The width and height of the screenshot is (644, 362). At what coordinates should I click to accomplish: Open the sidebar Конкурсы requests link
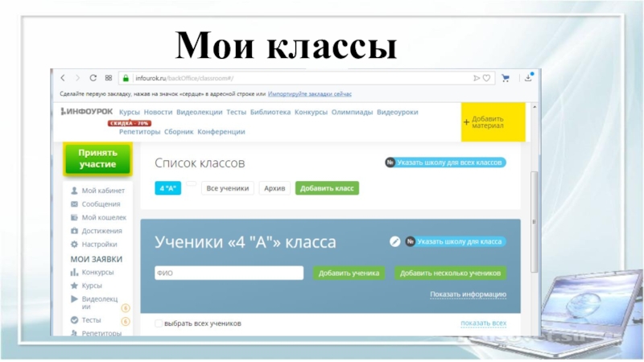tap(97, 272)
